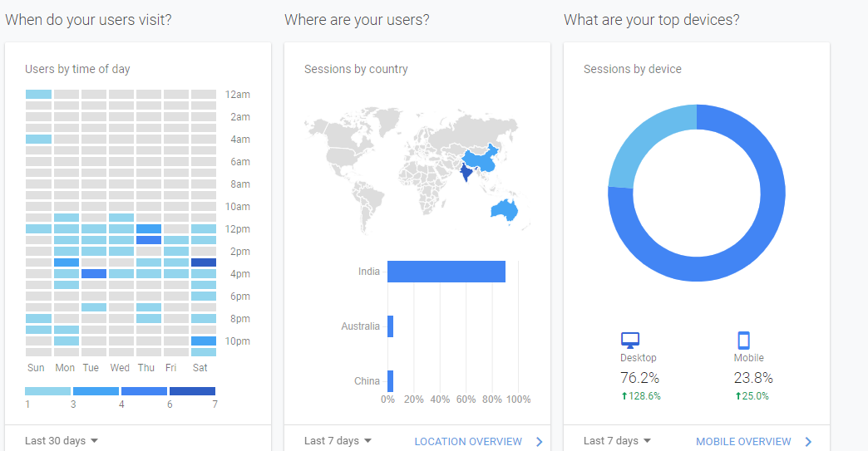Click the China bar in chart
Viewport: 868px width, 451px height.
pos(390,381)
